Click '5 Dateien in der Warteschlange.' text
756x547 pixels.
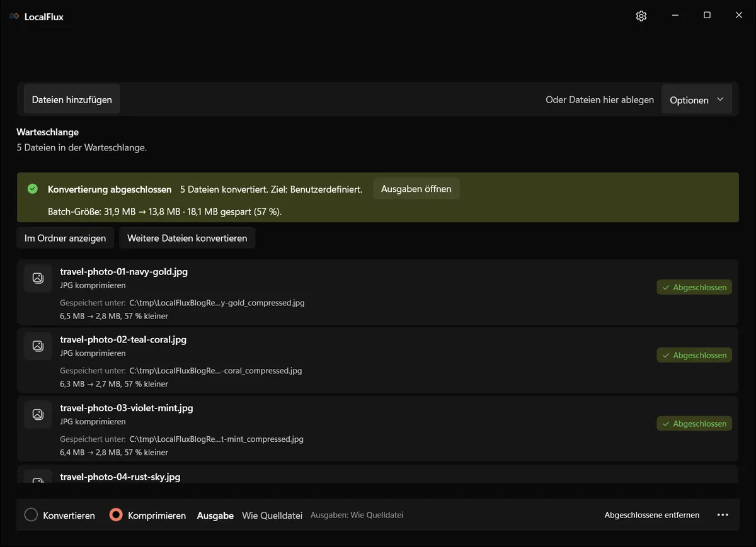click(x=81, y=147)
